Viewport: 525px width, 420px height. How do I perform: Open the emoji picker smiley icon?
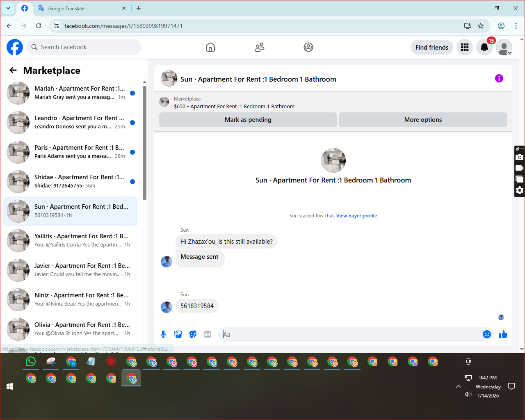point(487,334)
